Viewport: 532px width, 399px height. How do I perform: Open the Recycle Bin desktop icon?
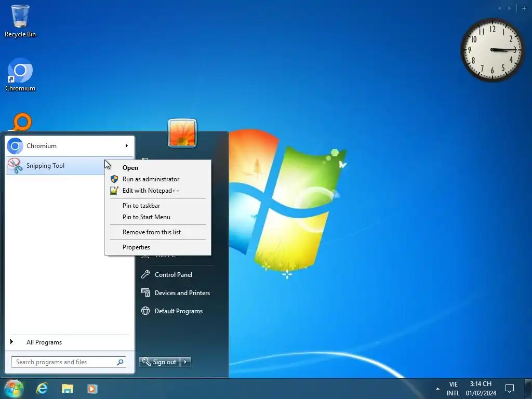(20, 21)
